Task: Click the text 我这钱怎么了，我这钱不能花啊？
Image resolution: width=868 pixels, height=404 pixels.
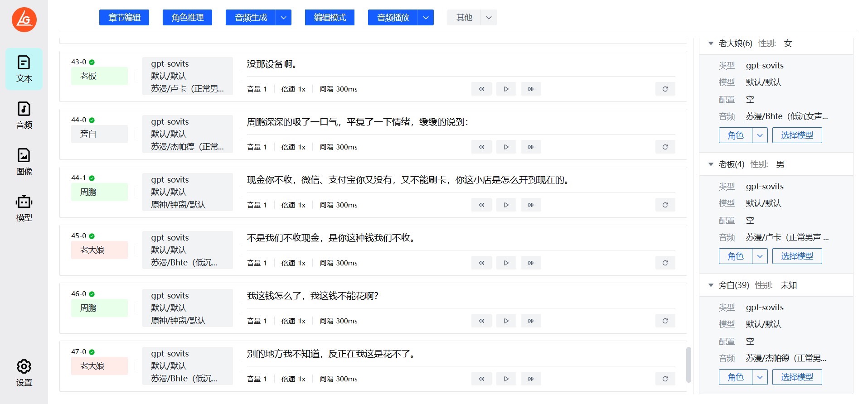Action: 313,296
